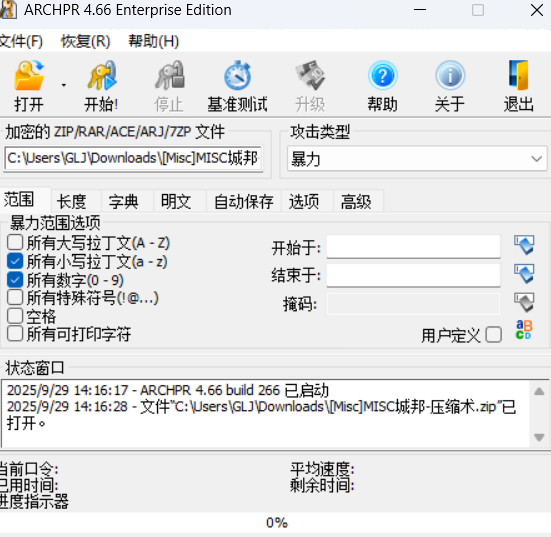
Task: Switch to the 长度 tab
Action: tap(71, 202)
